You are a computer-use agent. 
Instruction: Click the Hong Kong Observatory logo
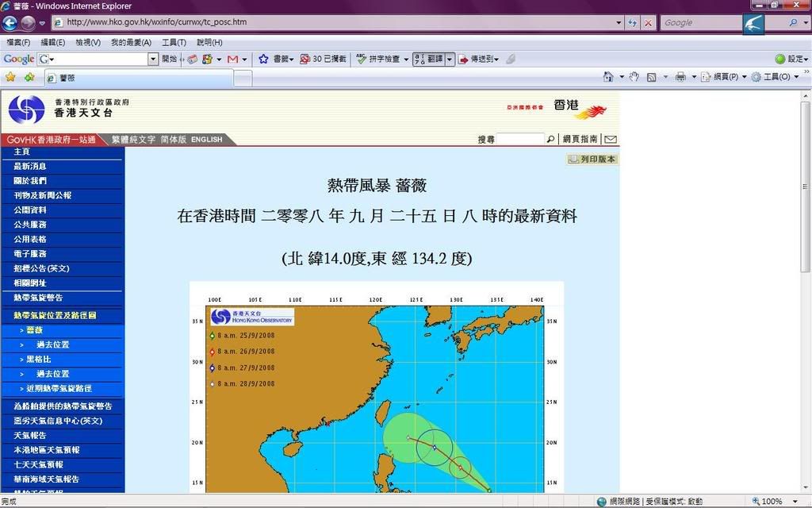coord(26,110)
